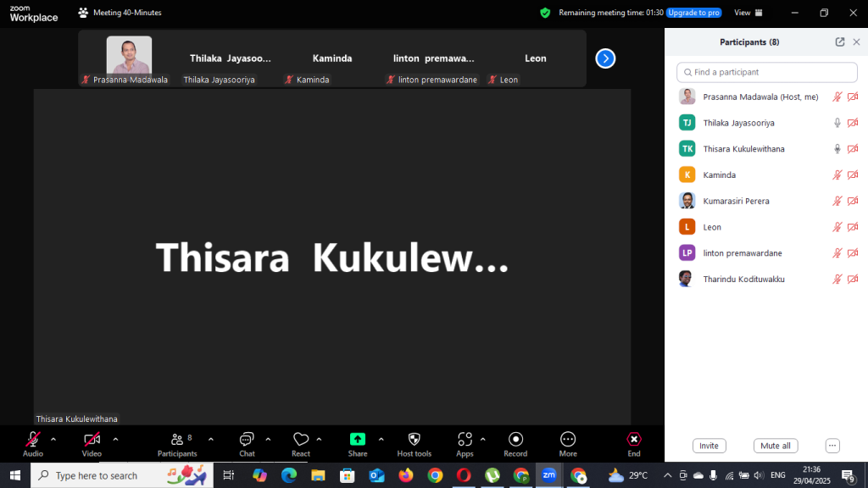
Task: Open audio options arrow next to Audio
Action: 53,440
